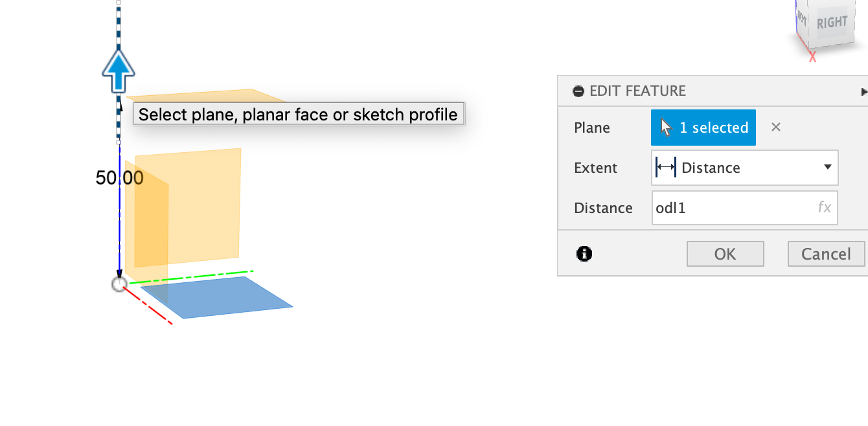Click the Extent dropdown arrow
The image size is (868, 426).
pos(827,168)
